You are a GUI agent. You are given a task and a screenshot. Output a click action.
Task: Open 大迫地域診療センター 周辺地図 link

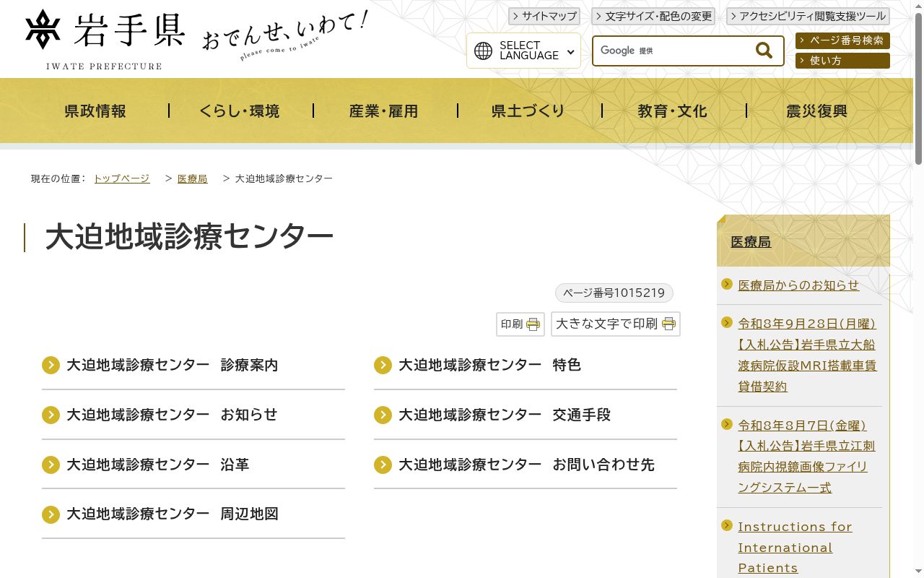172,514
